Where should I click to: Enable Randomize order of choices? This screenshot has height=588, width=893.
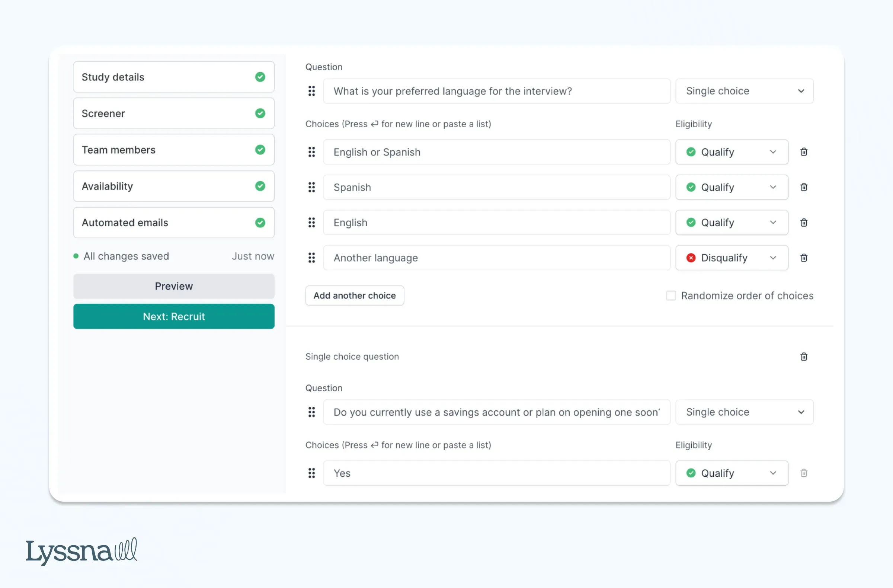[671, 295]
